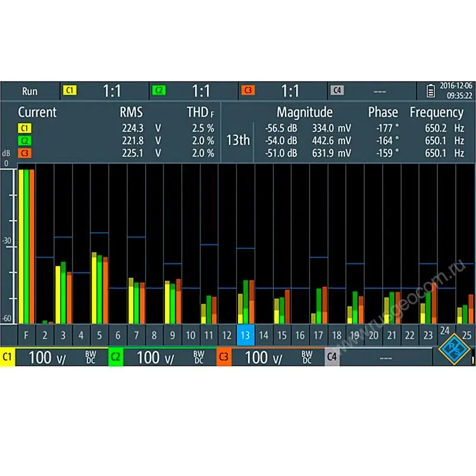Toggle C3 channel in bottom bar
This screenshot has height=476, width=476.
tap(224, 357)
